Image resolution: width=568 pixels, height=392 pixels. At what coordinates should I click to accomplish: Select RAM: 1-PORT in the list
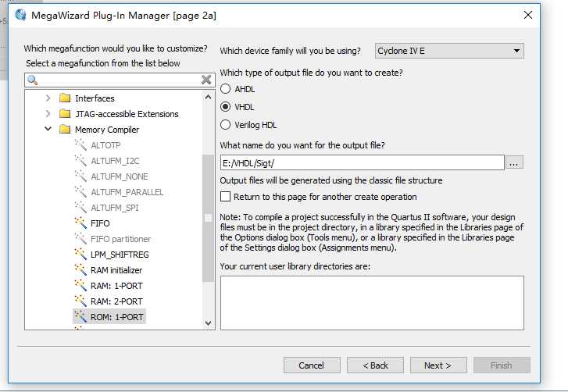(116, 286)
